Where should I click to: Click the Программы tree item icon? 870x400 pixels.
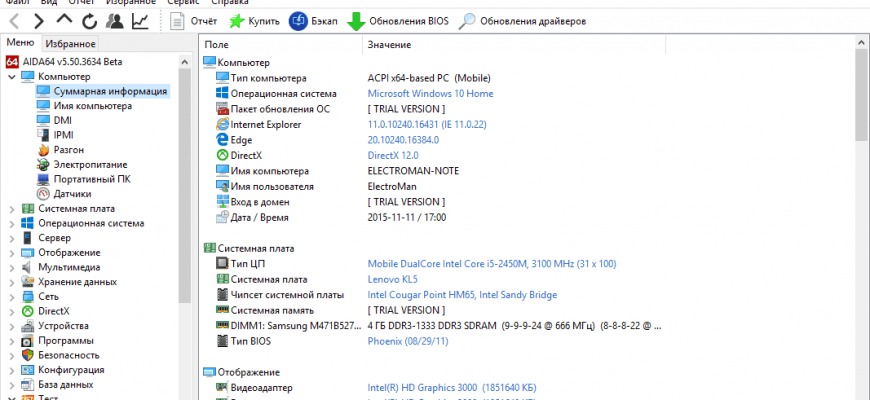(28, 341)
